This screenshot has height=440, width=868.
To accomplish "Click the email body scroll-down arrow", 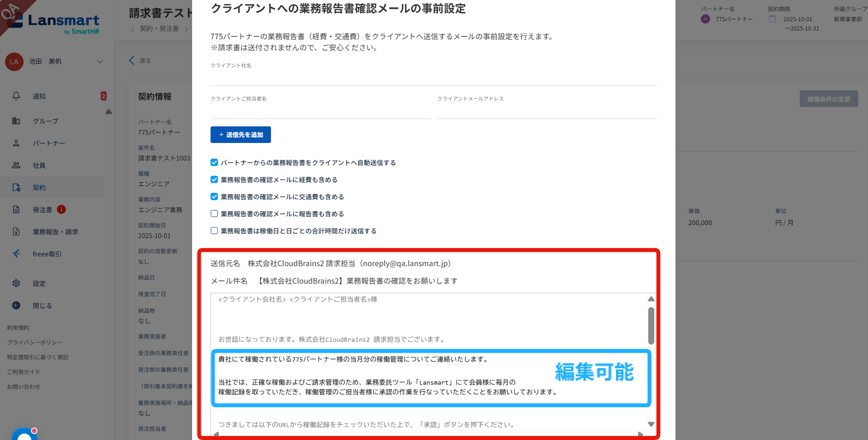I will pyautogui.click(x=651, y=424).
